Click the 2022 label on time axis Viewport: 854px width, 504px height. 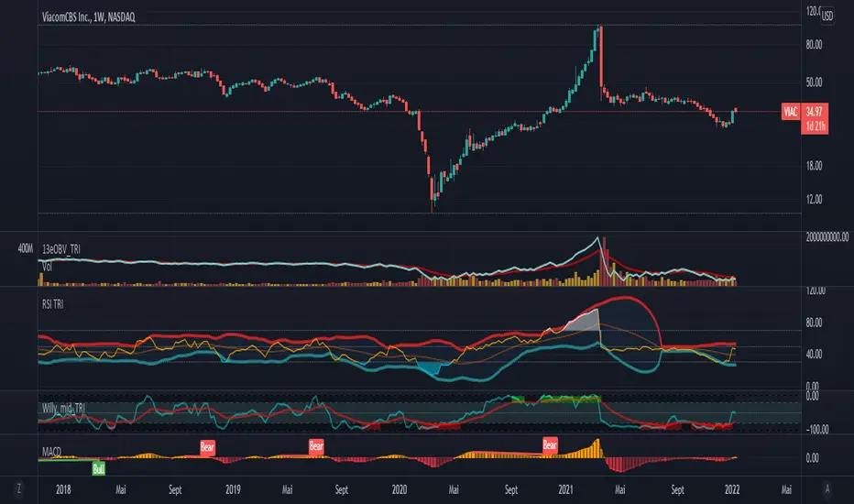[732, 489]
